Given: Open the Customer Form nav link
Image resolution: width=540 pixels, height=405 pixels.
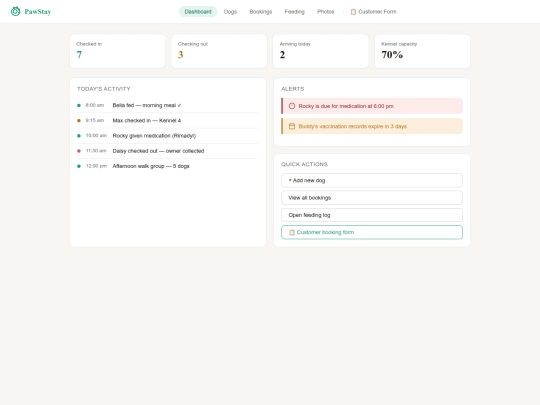Looking at the screenshot, I should [x=374, y=12].
